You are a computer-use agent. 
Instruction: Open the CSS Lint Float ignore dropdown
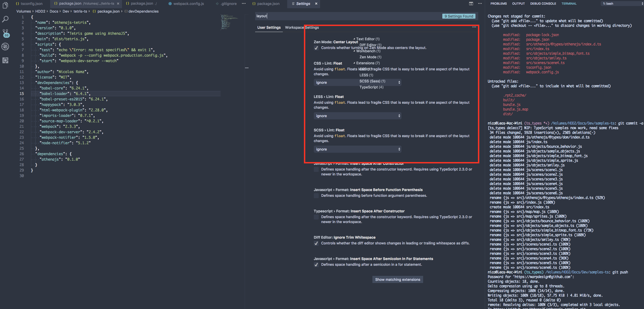click(357, 82)
